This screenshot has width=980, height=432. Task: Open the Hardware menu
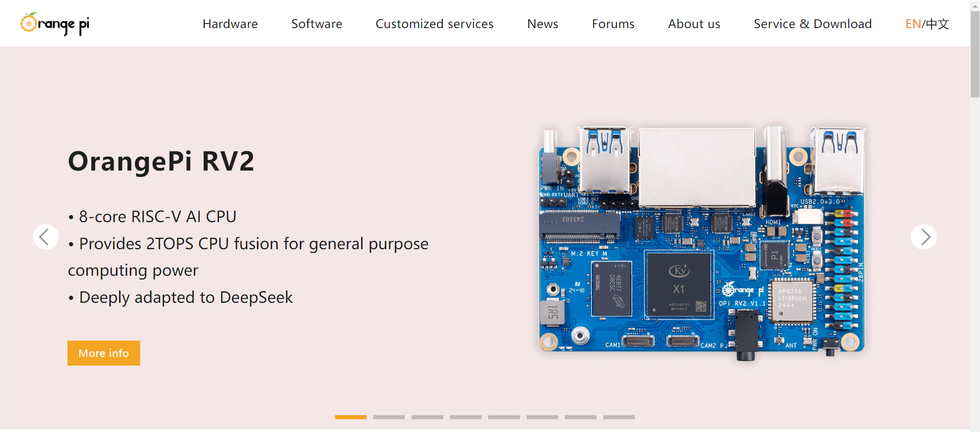pos(230,24)
